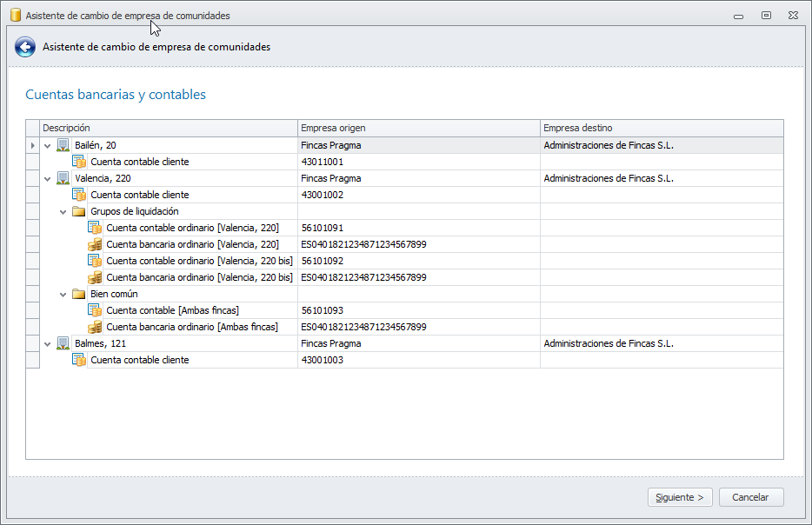This screenshot has width=812, height=525.
Task: Click the building icon beside Valencia, 220
Action: tap(63, 179)
